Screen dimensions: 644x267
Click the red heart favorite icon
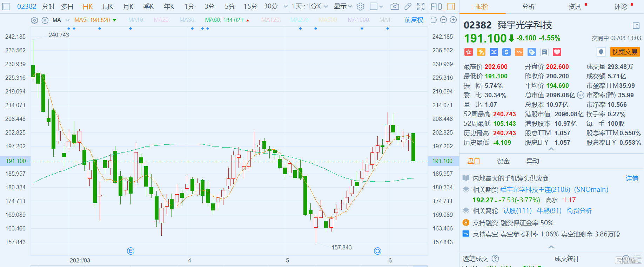(x=557, y=52)
